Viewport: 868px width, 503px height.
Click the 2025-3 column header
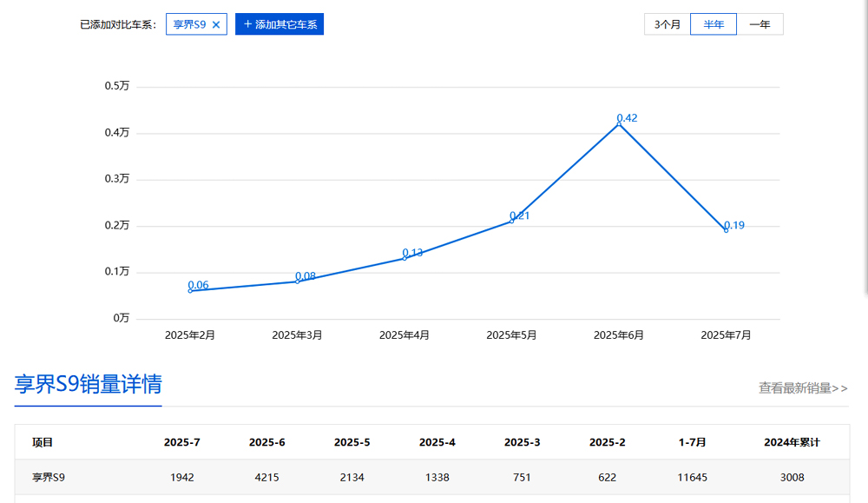click(x=522, y=442)
